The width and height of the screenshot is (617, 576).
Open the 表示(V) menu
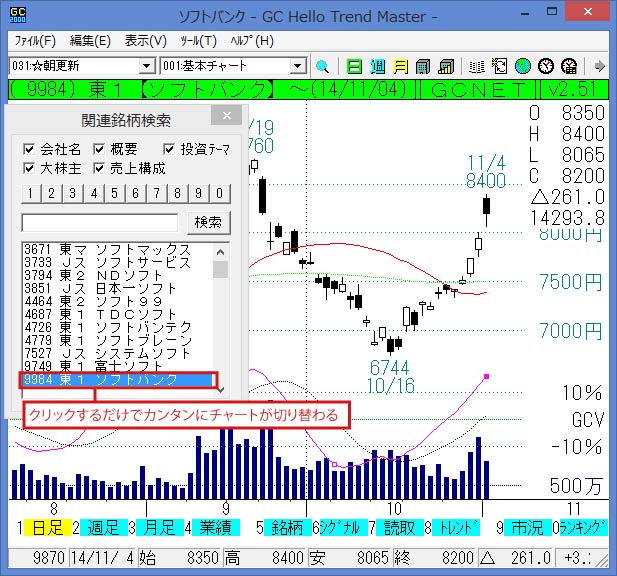tap(146, 41)
